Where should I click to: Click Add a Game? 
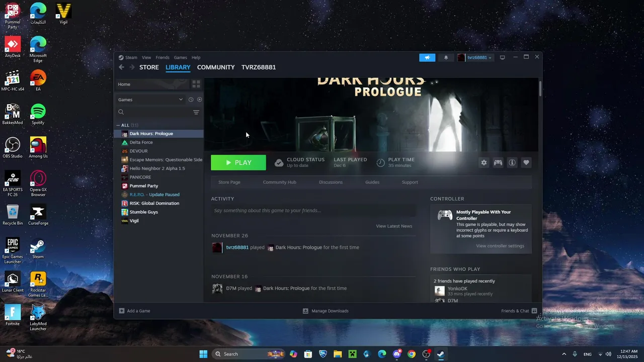coord(134,311)
